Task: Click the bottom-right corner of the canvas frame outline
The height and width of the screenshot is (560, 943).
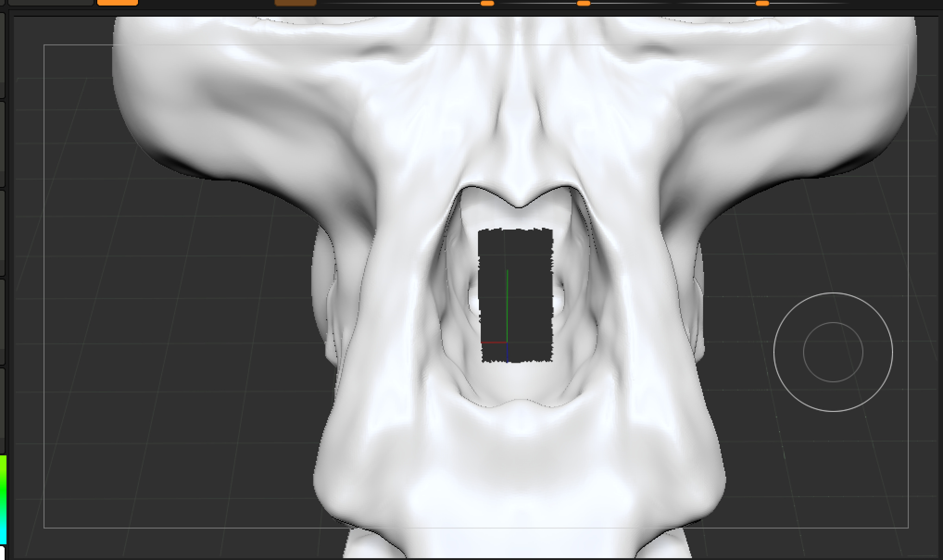Action: [908, 527]
